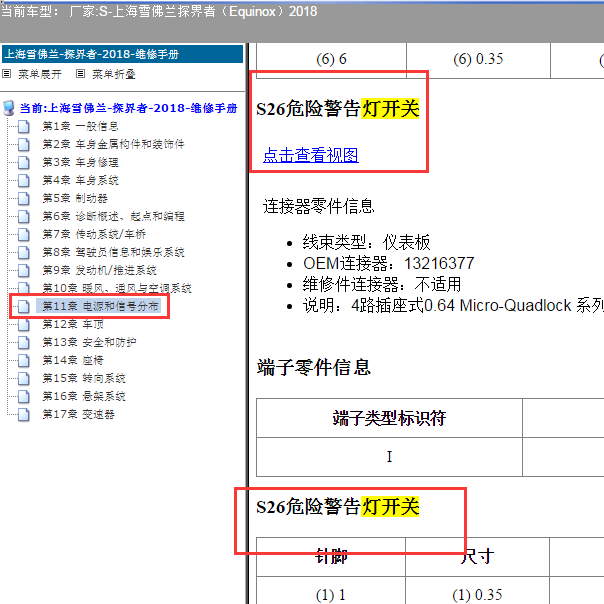Click page icon of 第7章 传动系统/车桥
The width and height of the screenshot is (604, 604).
coord(24,234)
